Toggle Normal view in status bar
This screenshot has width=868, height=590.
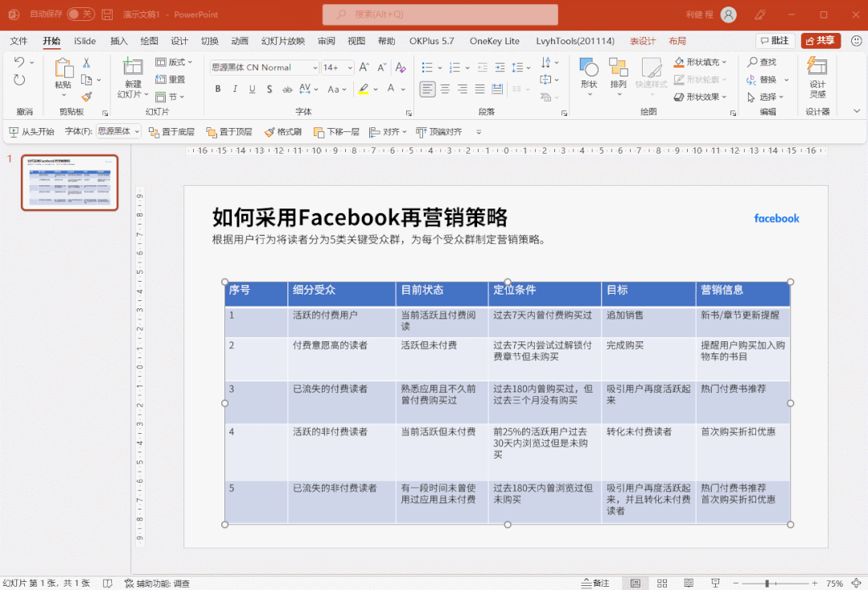(636, 583)
